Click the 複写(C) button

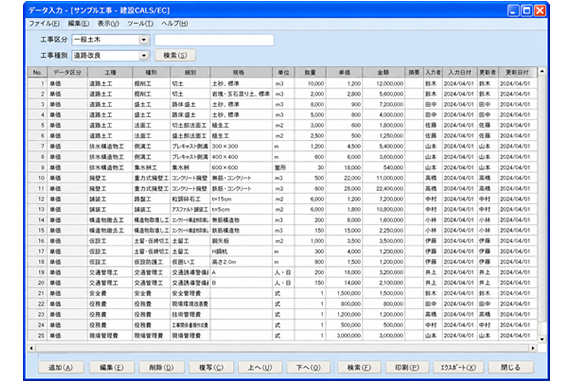(211, 367)
